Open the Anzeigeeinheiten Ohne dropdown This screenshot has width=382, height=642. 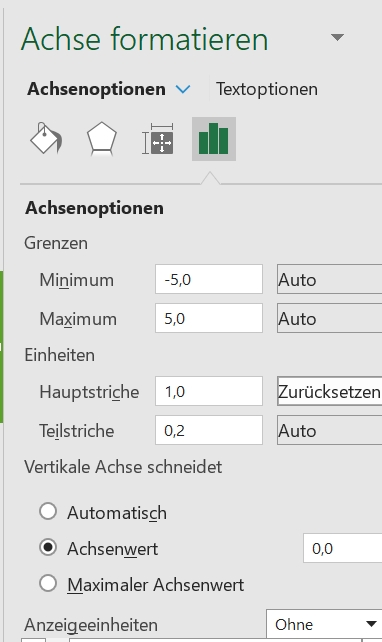(325, 624)
